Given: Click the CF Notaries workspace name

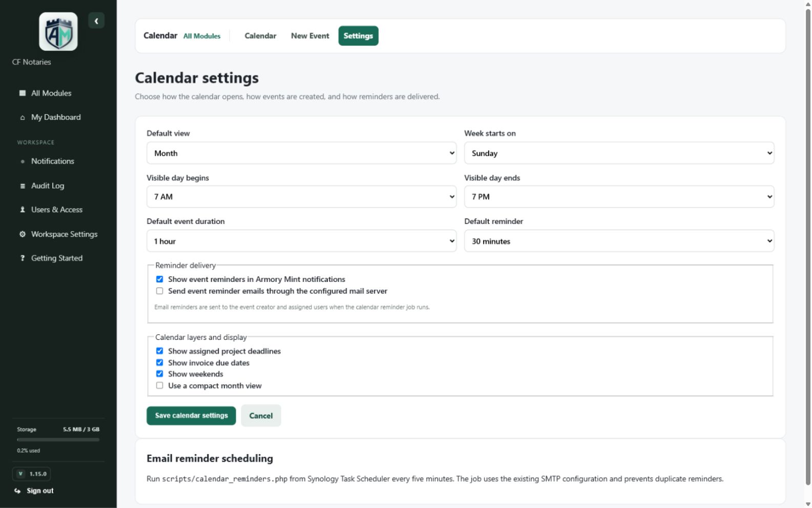Looking at the screenshot, I should click(32, 62).
